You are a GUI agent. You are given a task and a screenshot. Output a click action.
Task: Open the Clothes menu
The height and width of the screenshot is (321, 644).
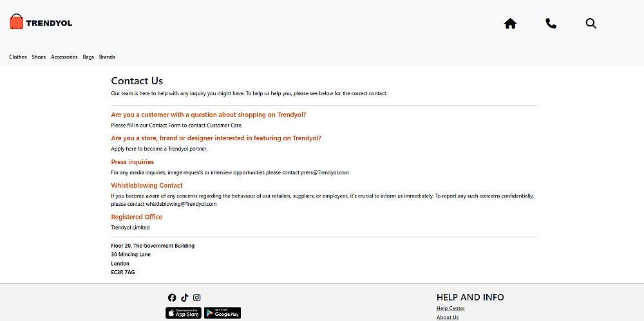[x=18, y=57]
